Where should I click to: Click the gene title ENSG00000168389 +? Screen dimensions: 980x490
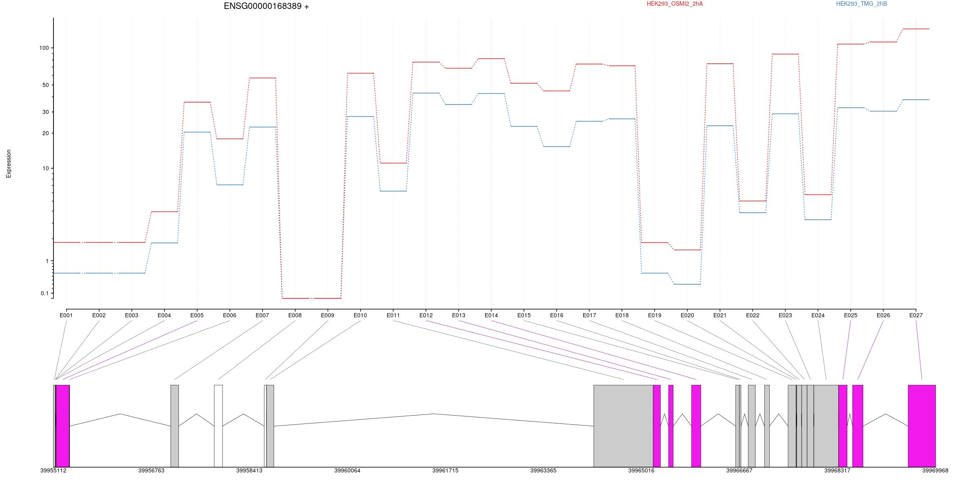pos(266,6)
